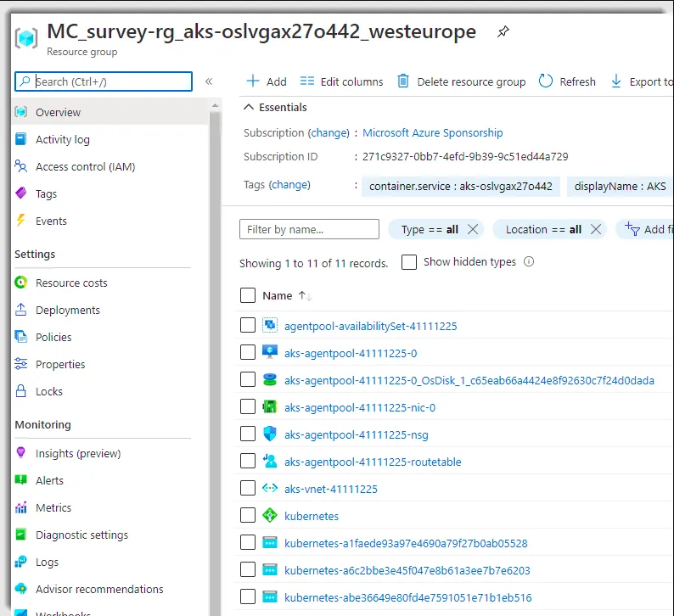Open the Type == all filter
Screen dimensions: 674x616
click(x=430, y=230)
